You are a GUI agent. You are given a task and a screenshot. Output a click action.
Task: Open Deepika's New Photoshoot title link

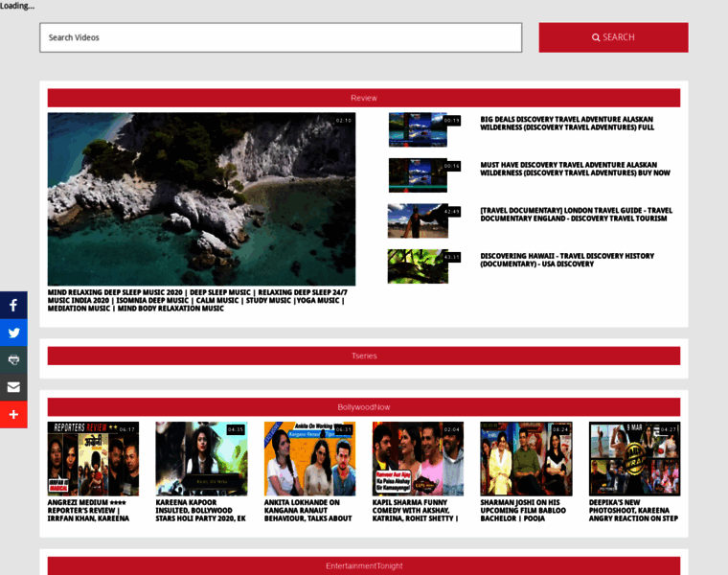[634, 510]
